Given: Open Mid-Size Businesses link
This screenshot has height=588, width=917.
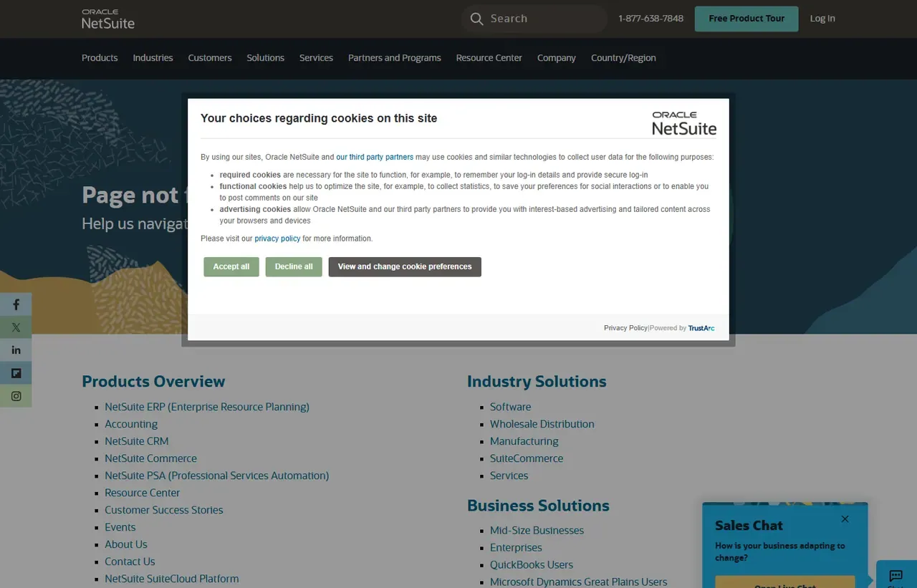Looking at the screenshot, I should tap(537, 531).
